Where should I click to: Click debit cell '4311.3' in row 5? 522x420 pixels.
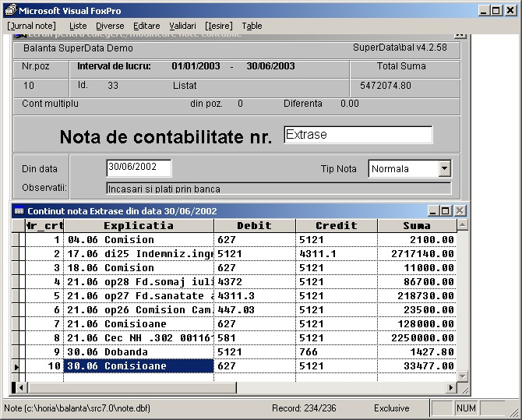pos(254,296)
